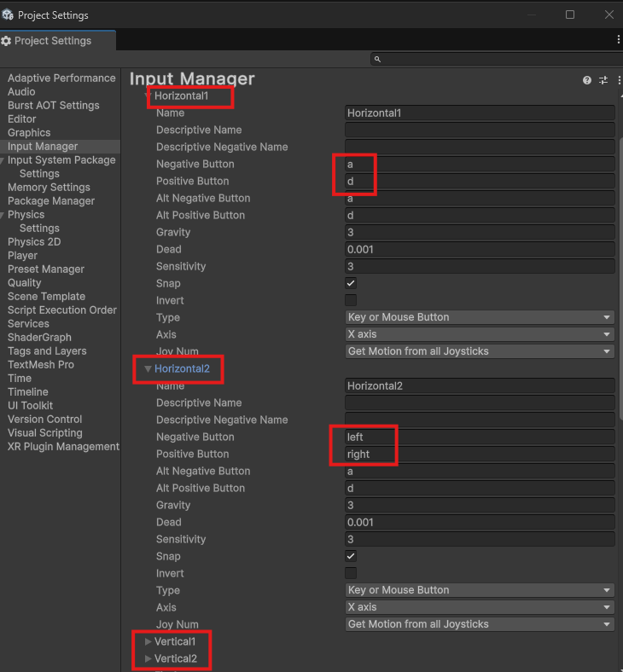The height and width of the screenshot is (672, 623).
Task: Open Graphics settings category
Action: coord(29,133)
